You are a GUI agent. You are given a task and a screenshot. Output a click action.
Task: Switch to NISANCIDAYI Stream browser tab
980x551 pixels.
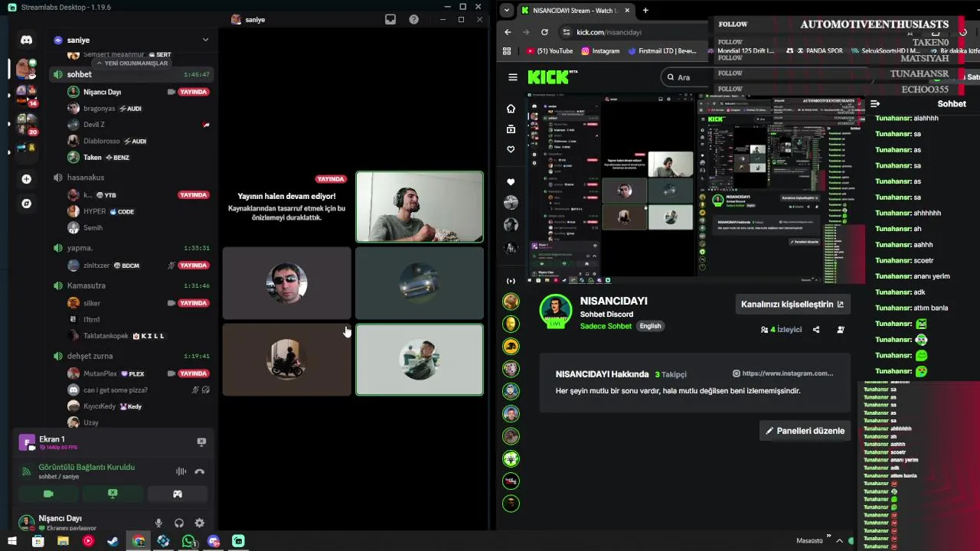(x=575, y=11)
